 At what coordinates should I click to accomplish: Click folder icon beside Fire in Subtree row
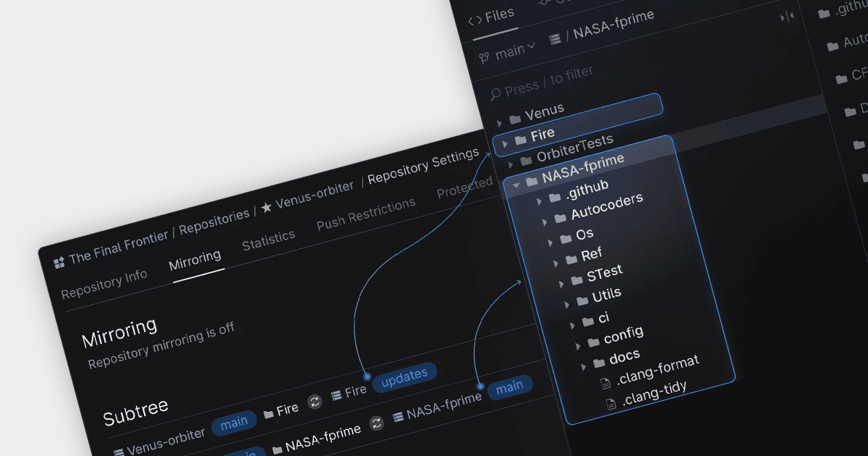tap(268, 413)
